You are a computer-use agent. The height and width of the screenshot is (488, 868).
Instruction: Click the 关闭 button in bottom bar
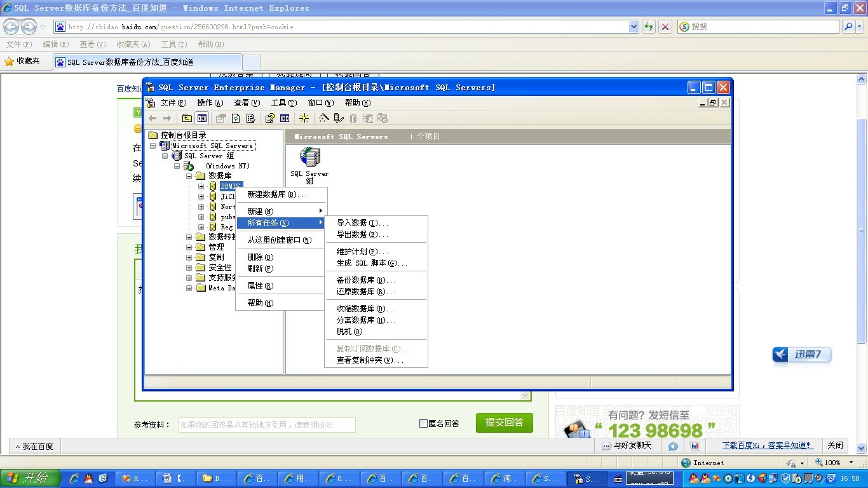pyautogui.click(x=836, y=445)
